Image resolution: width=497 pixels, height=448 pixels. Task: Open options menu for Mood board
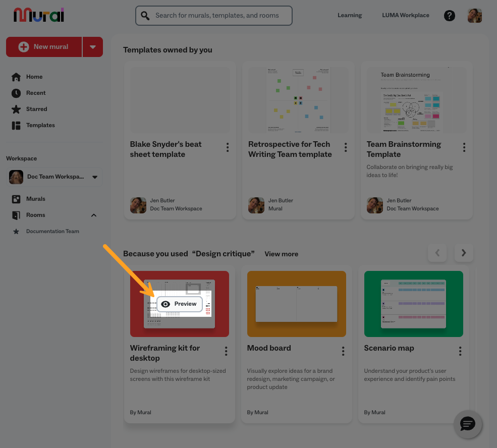click(x=343, y=351)
